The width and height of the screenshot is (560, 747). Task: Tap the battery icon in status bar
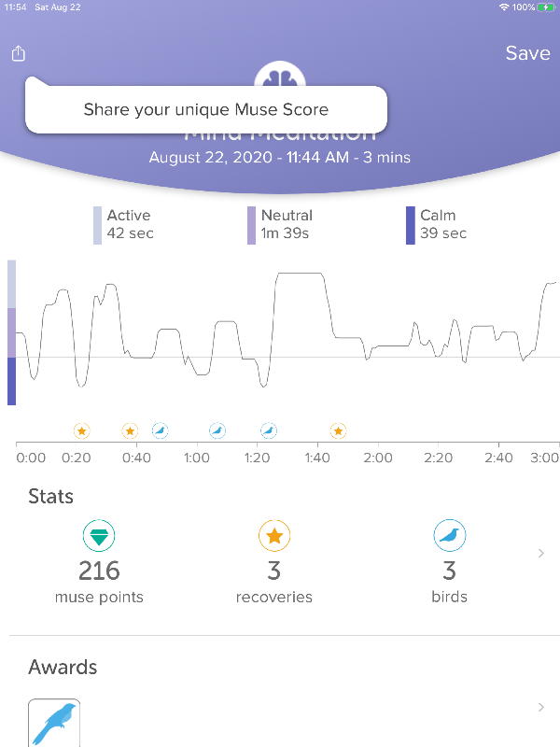[x=545, y=7]
